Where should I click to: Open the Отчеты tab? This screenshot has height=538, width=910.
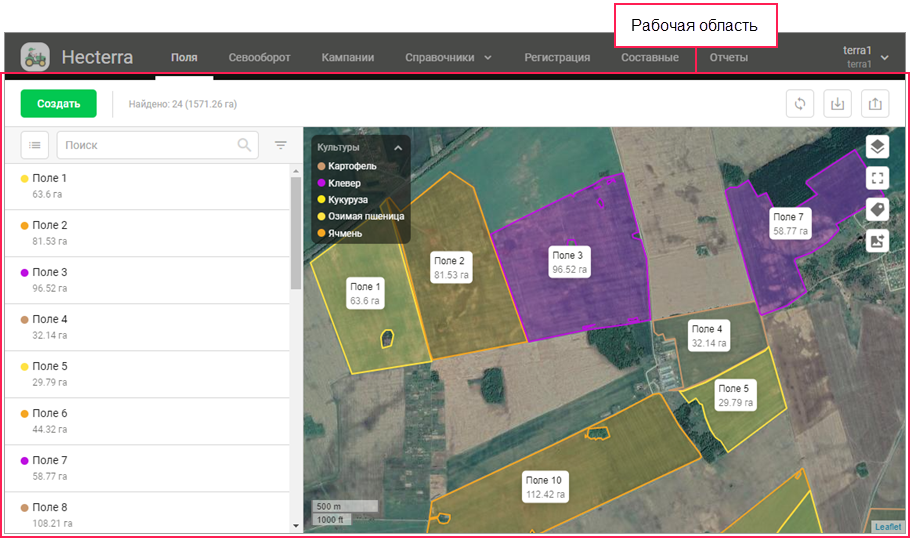click(728, 58)
